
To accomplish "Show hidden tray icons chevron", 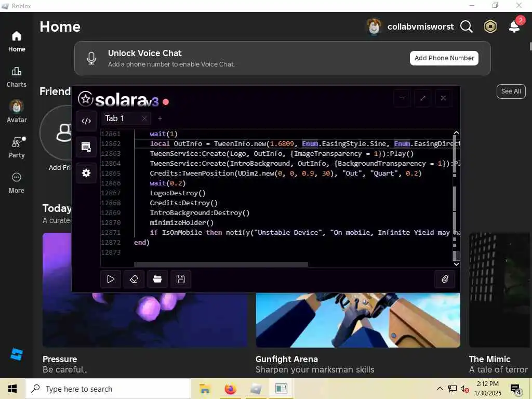I will pyautogui.click(x=440, y=389).
